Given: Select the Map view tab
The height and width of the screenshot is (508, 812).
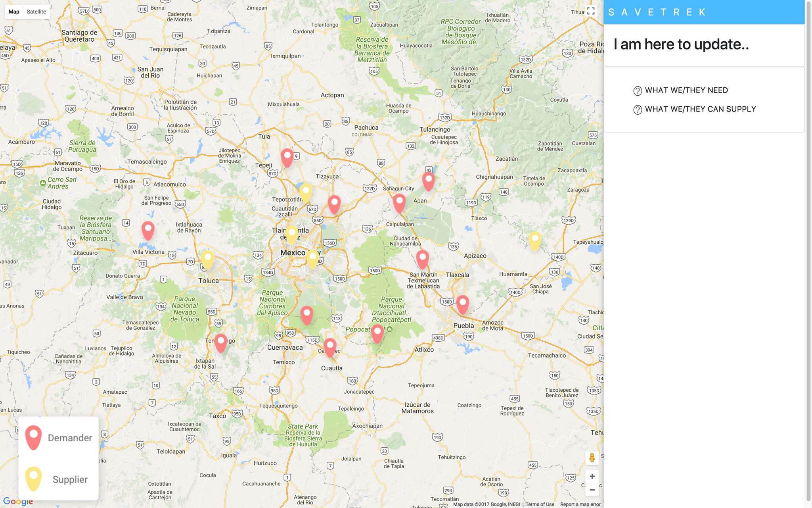Looking at the screenshot, I should tap(14, 12).
